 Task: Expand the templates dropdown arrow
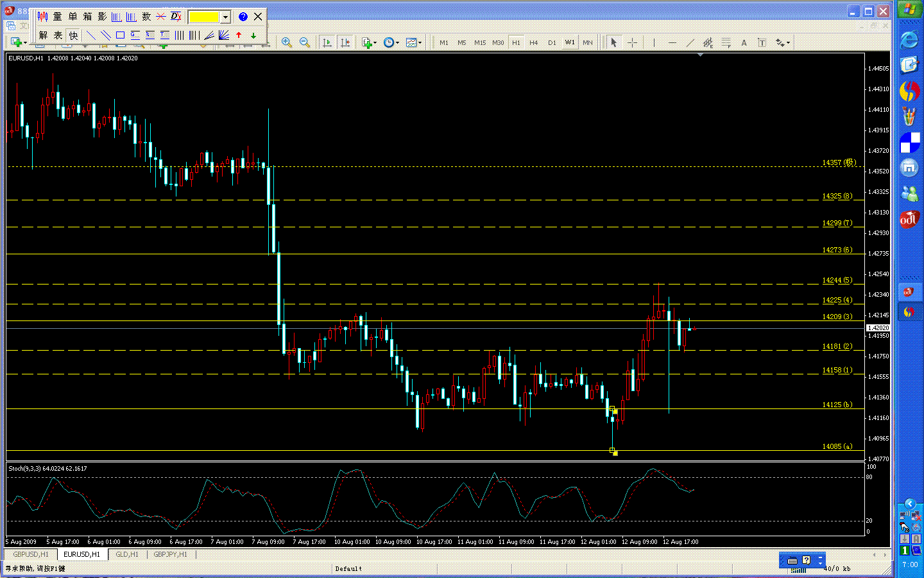[420, 42]
